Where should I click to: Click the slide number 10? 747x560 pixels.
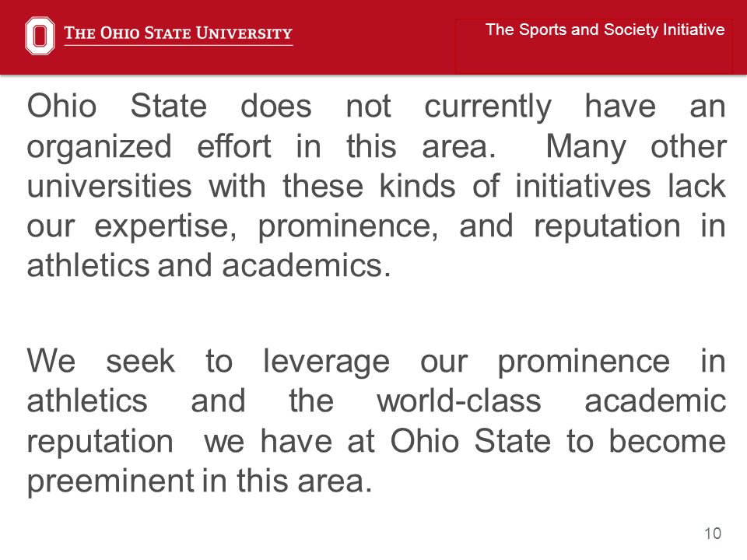[713, 534]
